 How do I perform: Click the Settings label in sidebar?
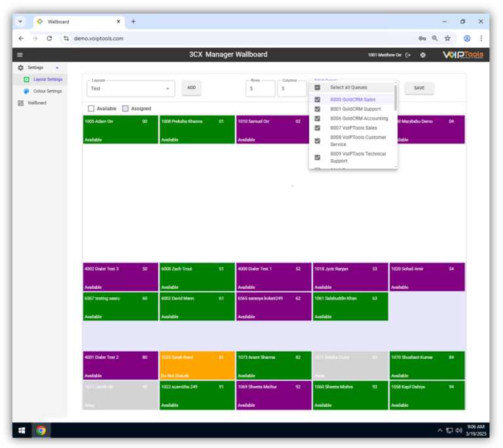click(x=35, y=67)
